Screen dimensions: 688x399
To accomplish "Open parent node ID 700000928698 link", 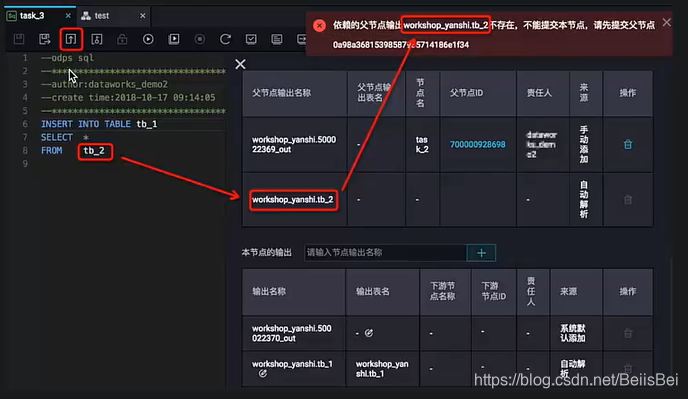I will tap(477, 144).
